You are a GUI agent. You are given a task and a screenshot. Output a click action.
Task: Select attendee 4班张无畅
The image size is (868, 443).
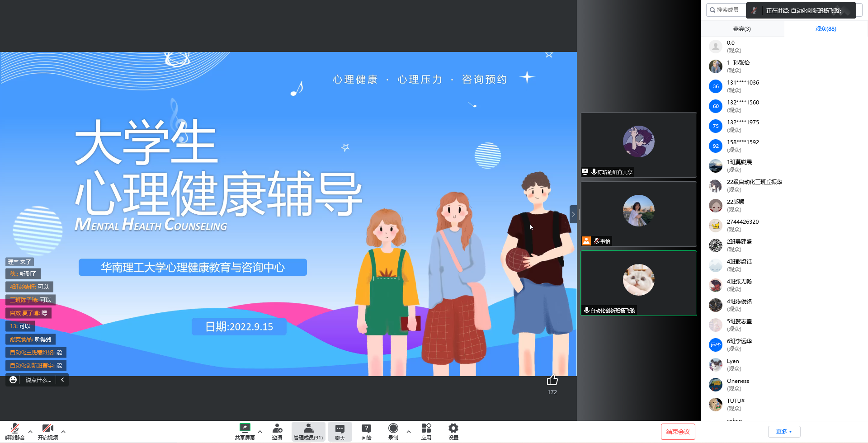click(784, 285)
